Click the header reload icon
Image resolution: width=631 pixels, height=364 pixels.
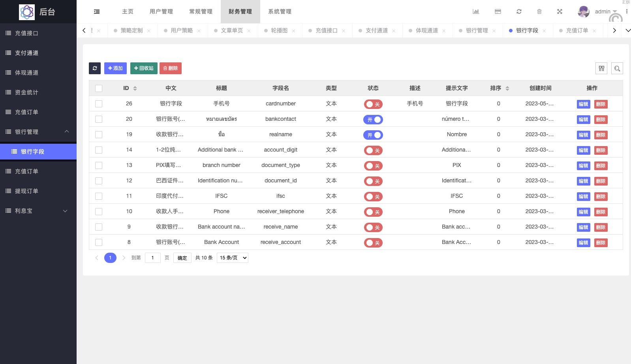pyautogui.click(x=519, y=12)
